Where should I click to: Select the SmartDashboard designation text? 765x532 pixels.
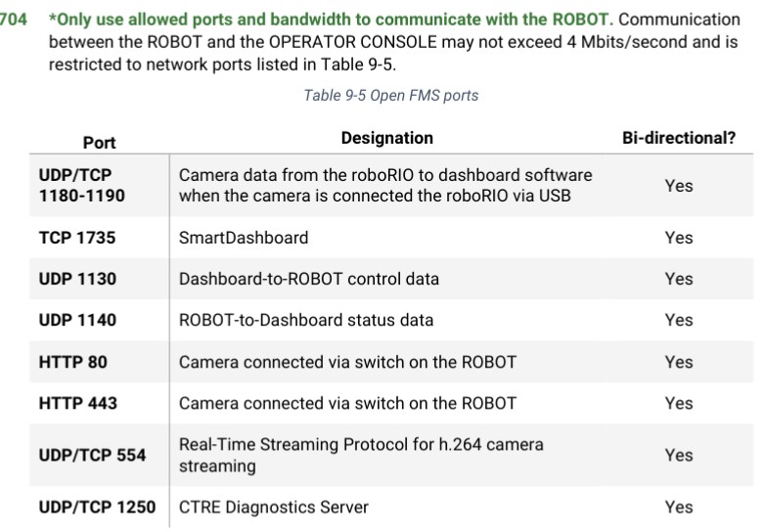coord(244,238)
